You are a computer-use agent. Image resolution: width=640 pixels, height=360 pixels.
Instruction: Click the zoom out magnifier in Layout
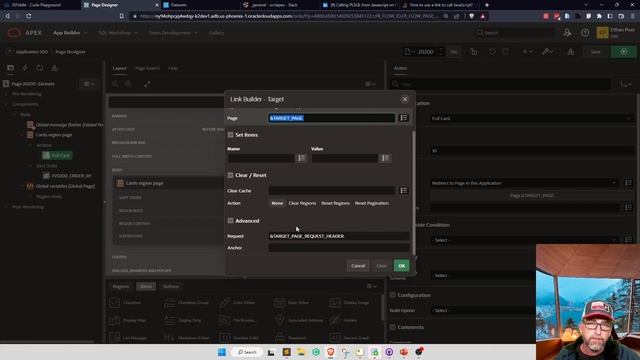pos(115,84)
